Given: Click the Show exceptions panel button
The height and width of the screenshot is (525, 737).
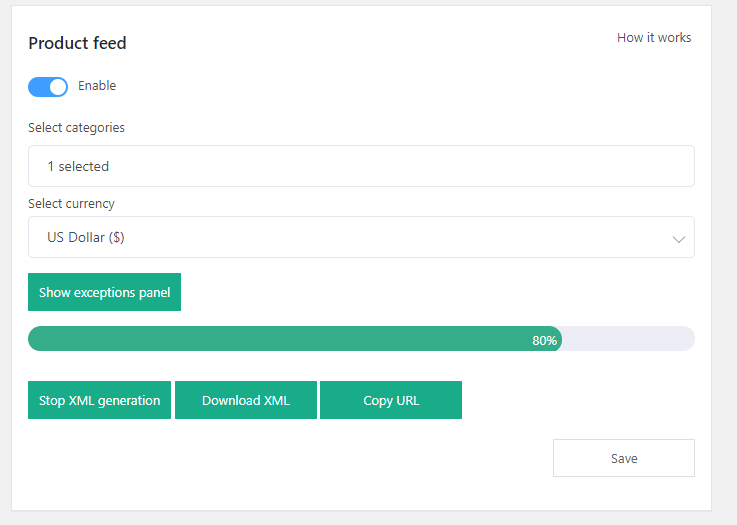Looking at the screenshot, I should (104, 293).
